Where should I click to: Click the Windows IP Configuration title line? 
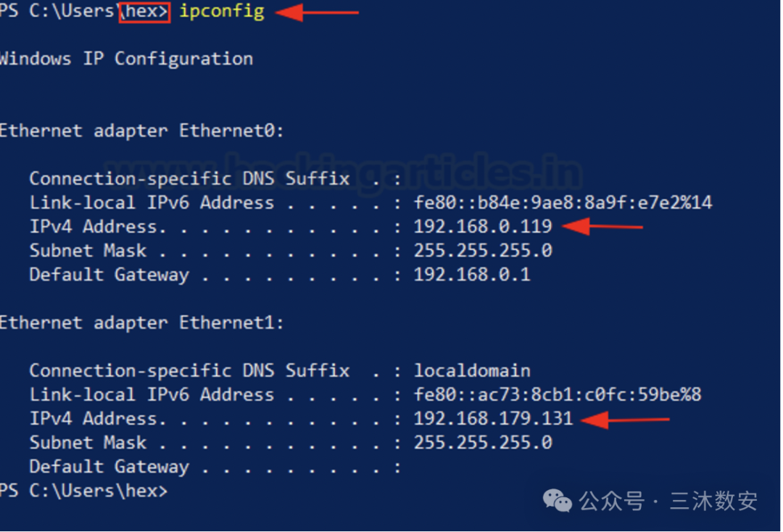126,59
